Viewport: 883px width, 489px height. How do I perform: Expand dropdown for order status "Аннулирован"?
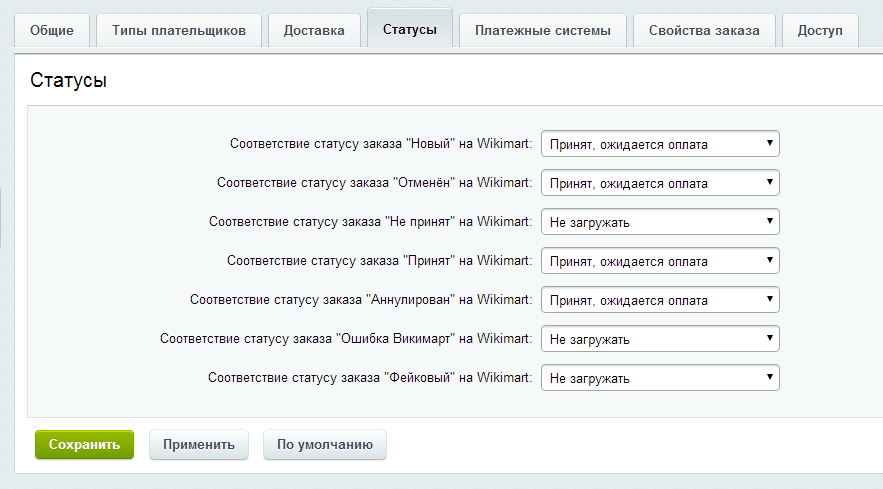point(660,300)
